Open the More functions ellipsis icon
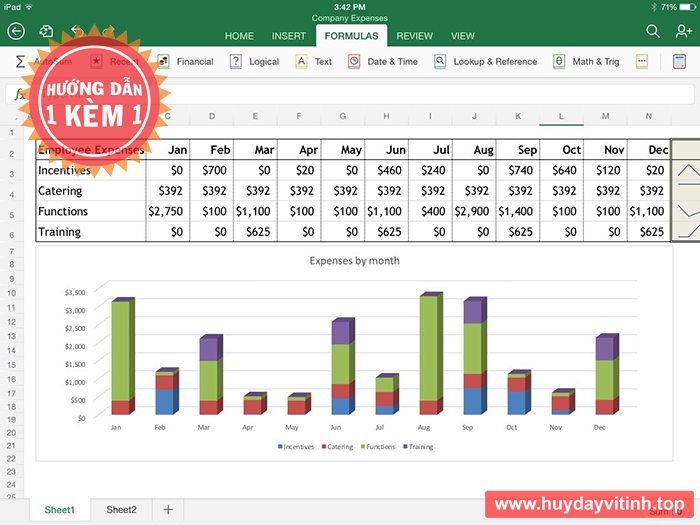 642,61
